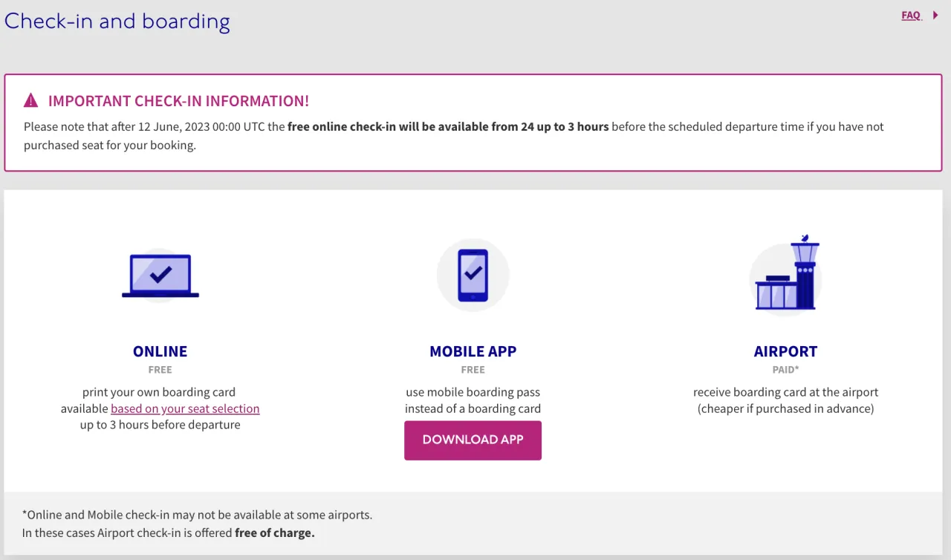
Task: Click the MOBILE APP column heading
Action: point(473,351)
